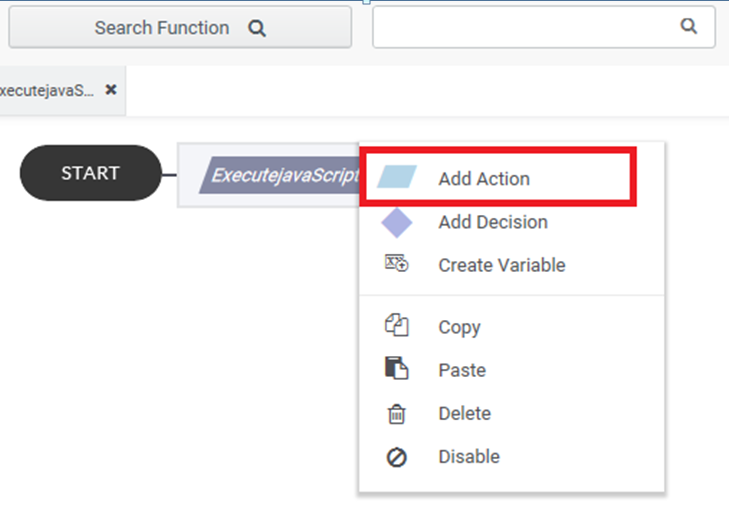This screenshot has width=729, height=518.
Task: Switch to the ExecutejavaS... tab
Action: tap(46, 90)
